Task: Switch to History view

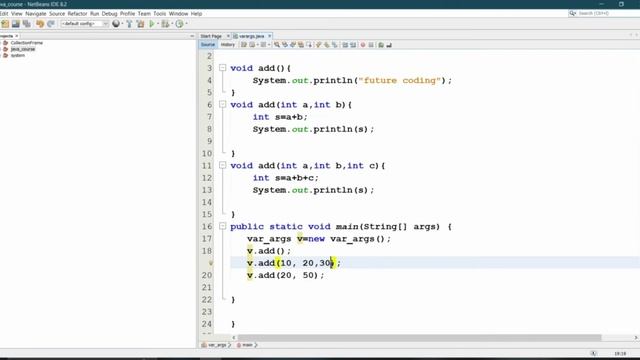Action: (x=228, y=45)
